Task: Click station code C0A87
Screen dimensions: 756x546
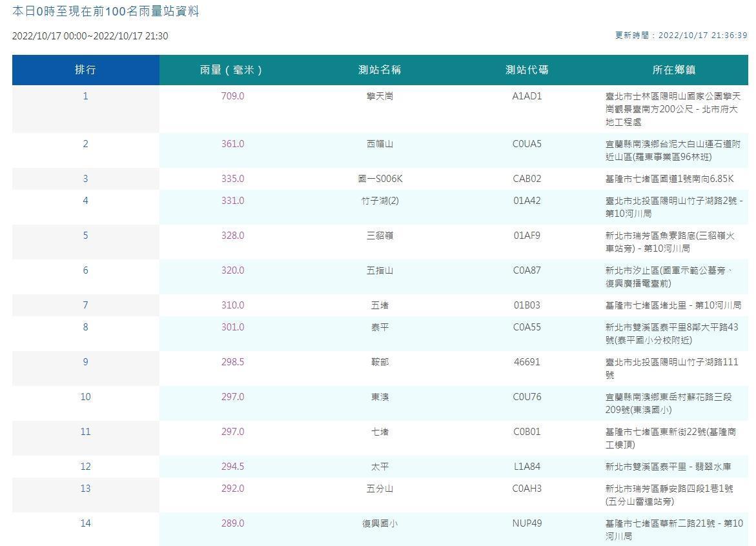Action: 527,270
